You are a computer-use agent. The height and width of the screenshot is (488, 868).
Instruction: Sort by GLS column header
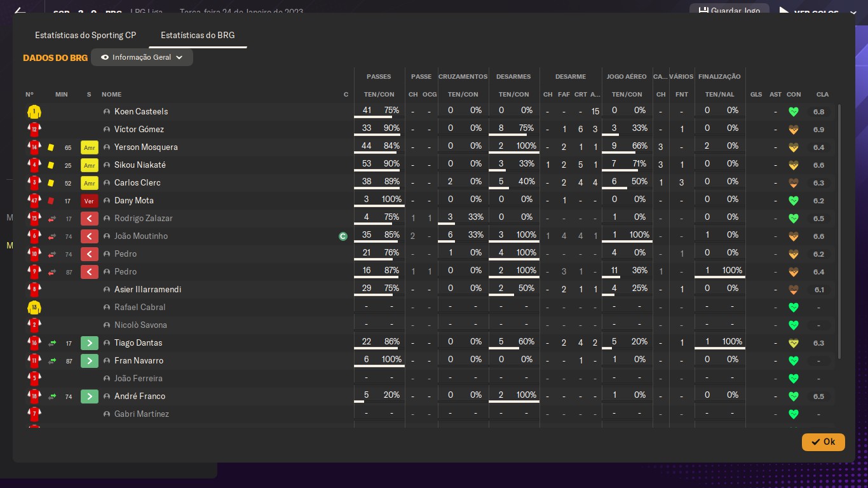(x=756, y=95)
